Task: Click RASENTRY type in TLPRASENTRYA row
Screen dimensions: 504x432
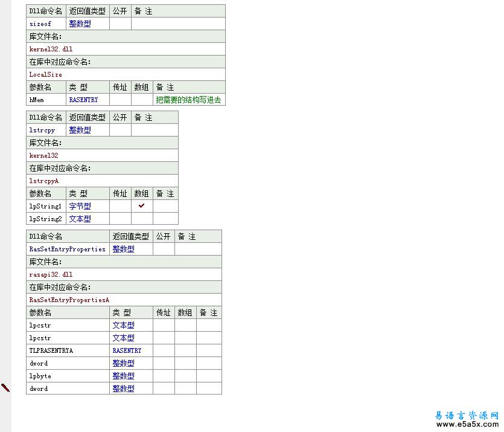Action: point(127,350)
